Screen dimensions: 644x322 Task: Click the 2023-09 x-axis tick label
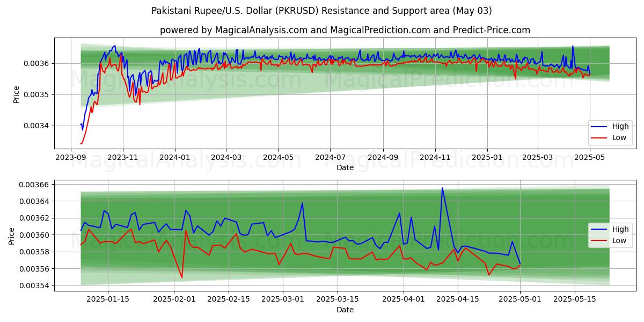tap(71, 157)
